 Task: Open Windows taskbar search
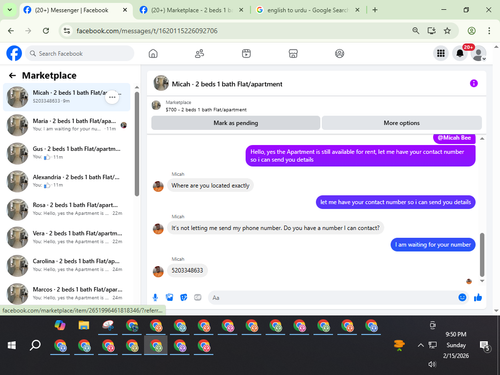coord(35,345)
